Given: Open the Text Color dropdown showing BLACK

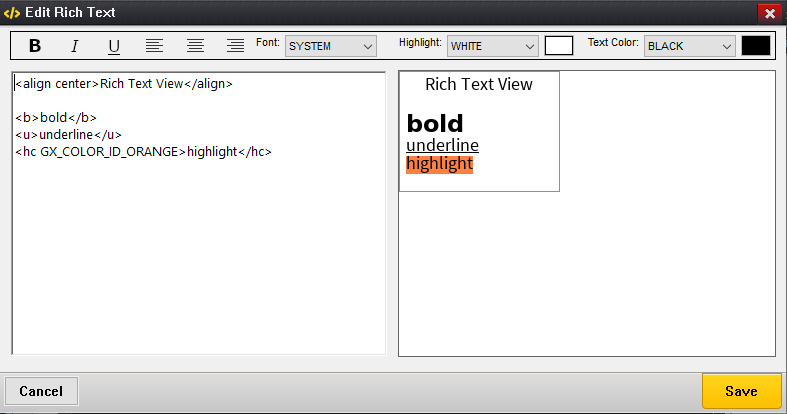Looking at the screenshot, I should (x=690, y=46).
